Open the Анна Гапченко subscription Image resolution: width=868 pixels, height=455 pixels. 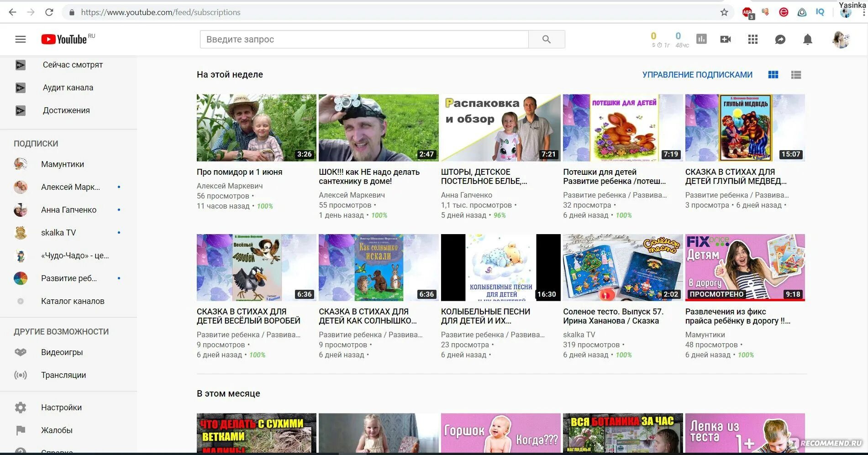click(x=68, y=210)
